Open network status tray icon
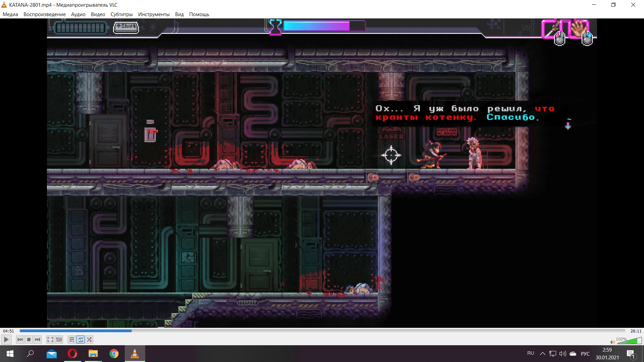Screen dimensions: 644x362 [553, 354]
